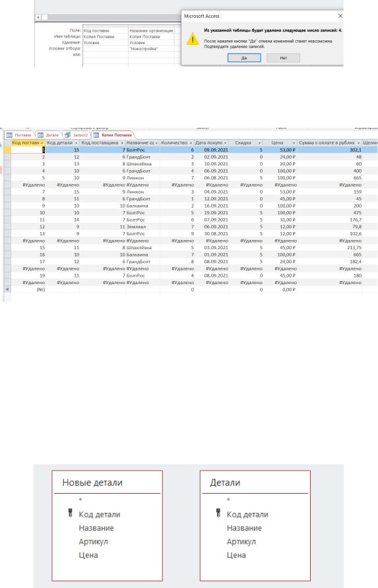Select Код детали field in Детали table
Viewport: 378px width, 588px height.
click(x=247, y=514)
